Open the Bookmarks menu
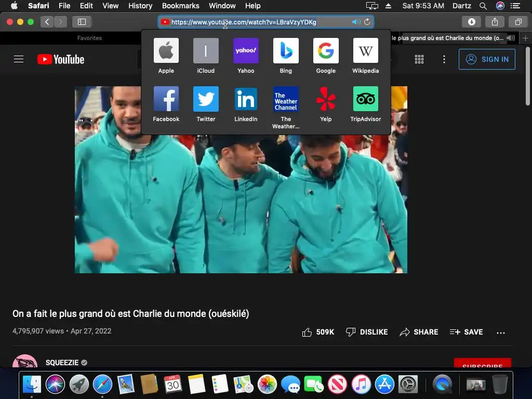 (x=180, y=6)
